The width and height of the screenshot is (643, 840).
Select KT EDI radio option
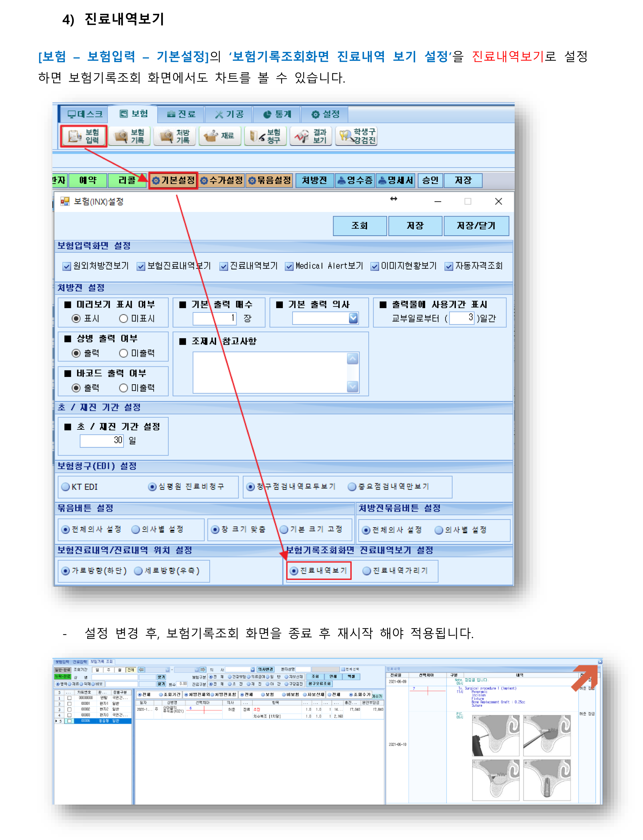click(66, 486)
